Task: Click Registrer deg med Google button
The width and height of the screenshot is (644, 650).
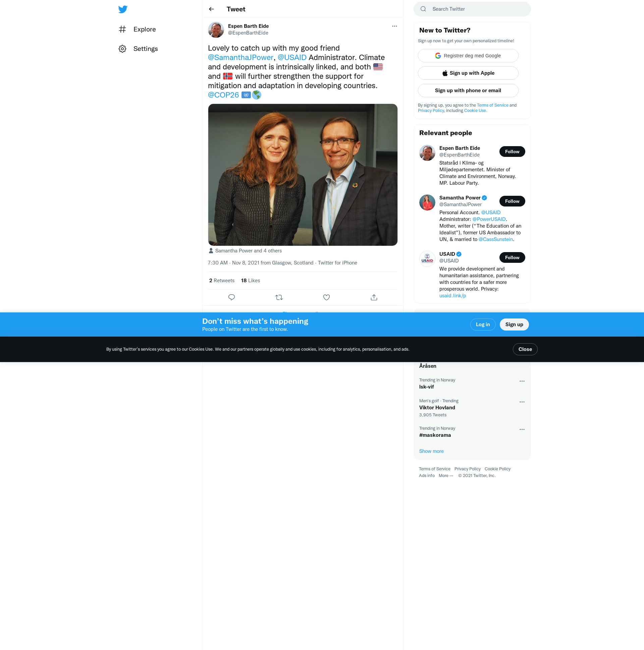Action: point(468,56)
